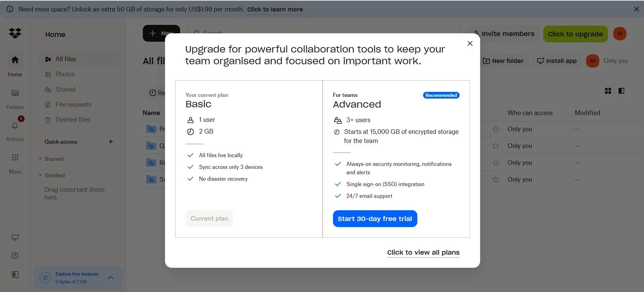
Task: Sort by the Modified column header
Action: pyautogui.click(x=587, y=113)
